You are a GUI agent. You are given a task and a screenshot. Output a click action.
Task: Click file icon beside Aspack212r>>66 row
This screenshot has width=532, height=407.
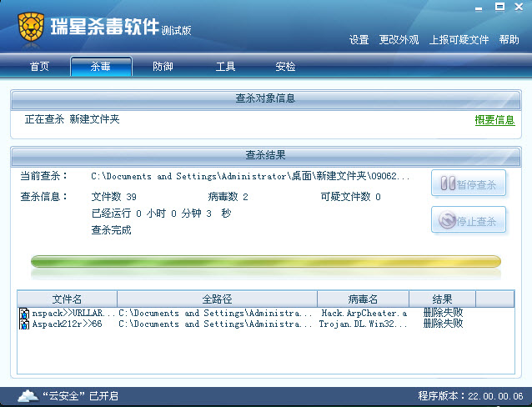click(24, 324)
